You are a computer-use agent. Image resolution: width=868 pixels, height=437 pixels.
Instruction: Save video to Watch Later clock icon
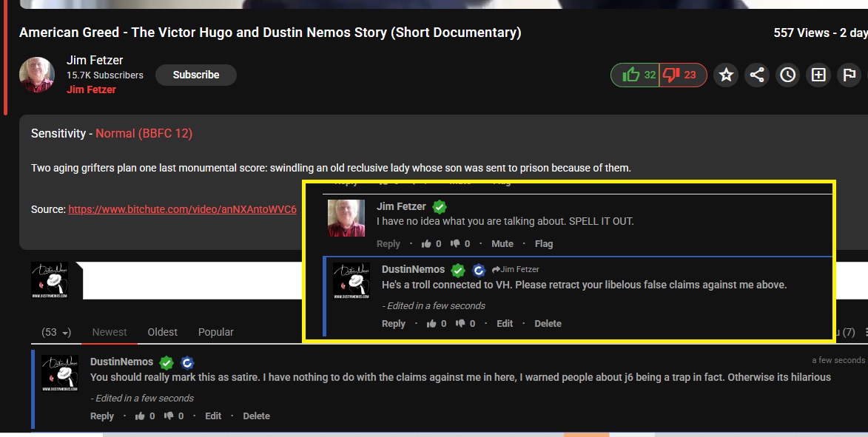787,75
